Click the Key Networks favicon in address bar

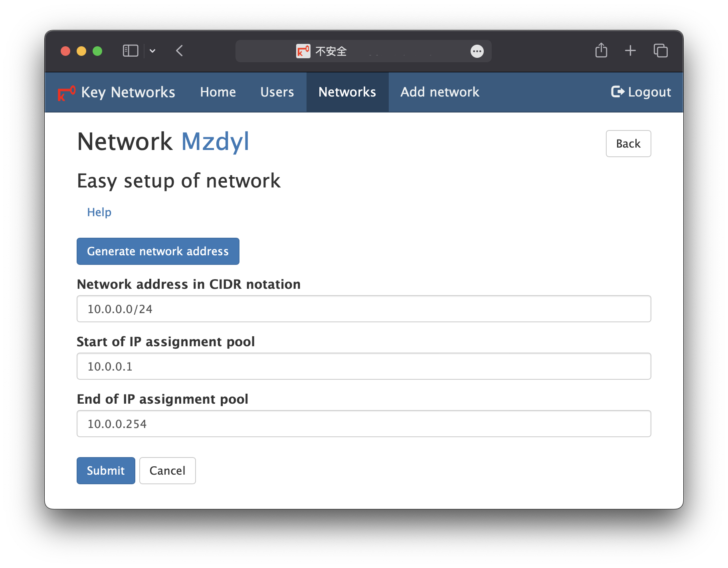click(x=303, y=51)
